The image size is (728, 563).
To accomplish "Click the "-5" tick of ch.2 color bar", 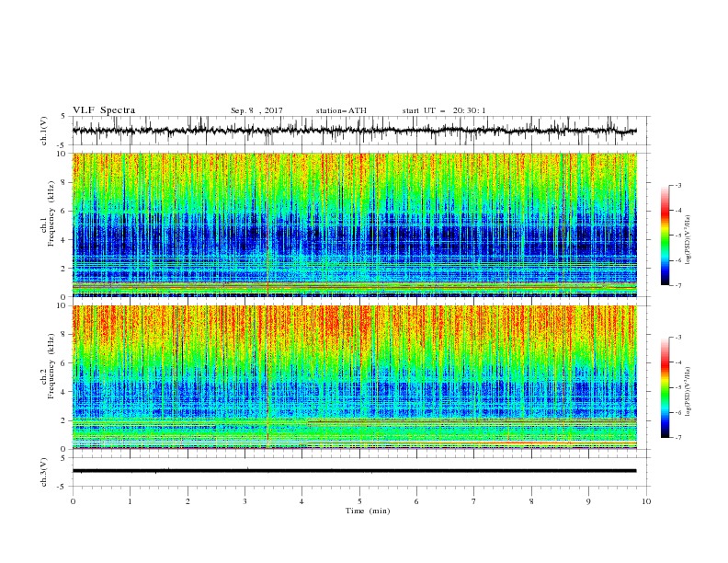I will click(x=677, y=387).
